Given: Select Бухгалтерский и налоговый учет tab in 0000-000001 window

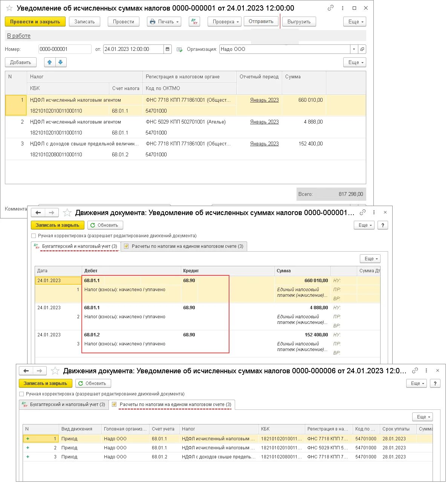Looking at the screenshot, I should click(x=75, y=246).
